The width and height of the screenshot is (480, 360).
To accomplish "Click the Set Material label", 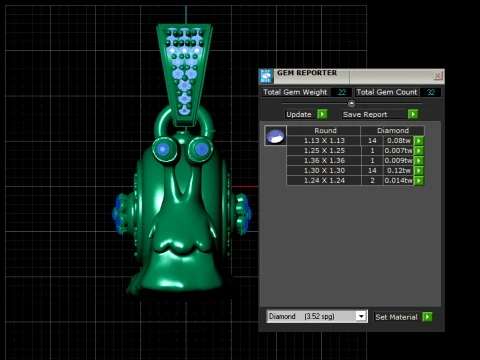I will click(x=396, y=317).
